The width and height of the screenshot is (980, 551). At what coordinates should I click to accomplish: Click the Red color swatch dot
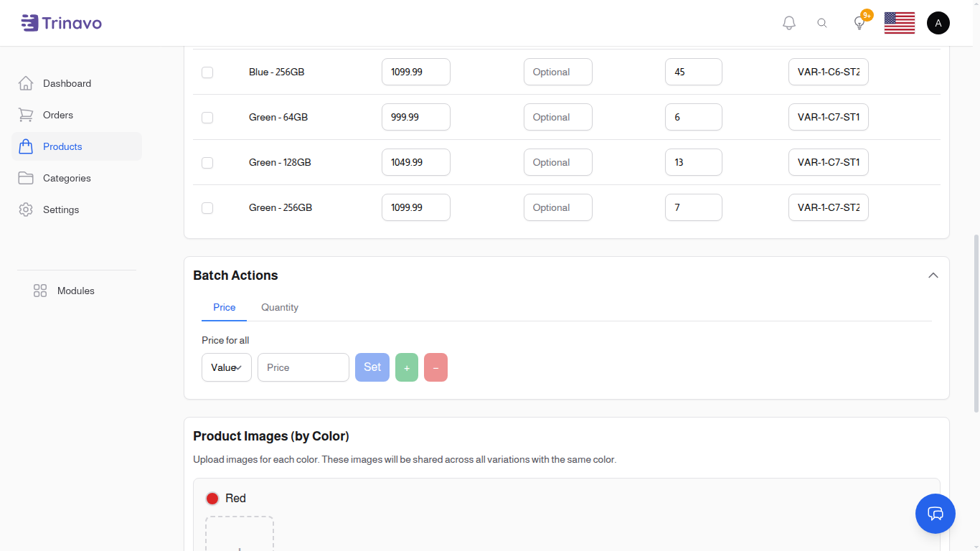(212, 498)
